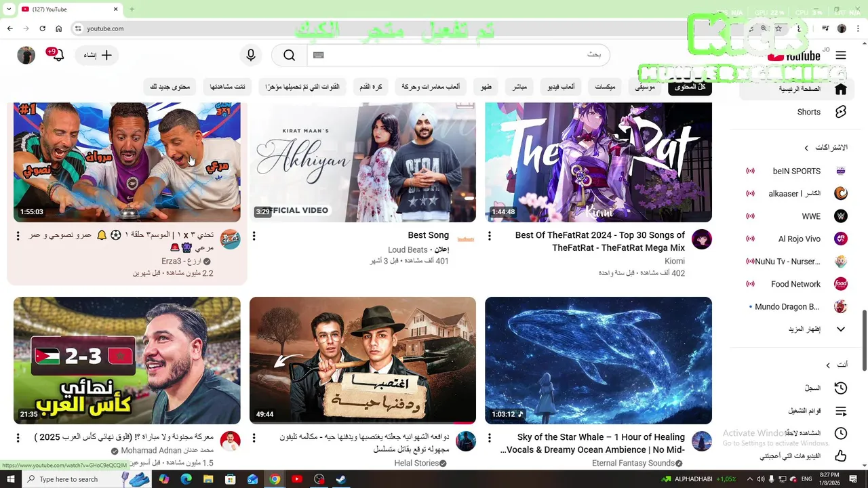Select the 'ألعاب فيديو' video games chip
Screen dimensions: 868x488
click(x=561, y=87)
